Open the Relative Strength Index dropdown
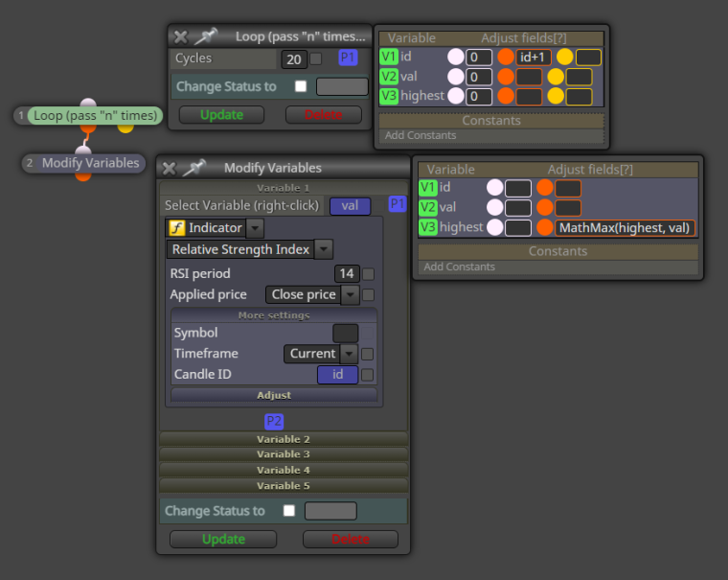Screen dimensions: 728x580 tap(324, 249)
